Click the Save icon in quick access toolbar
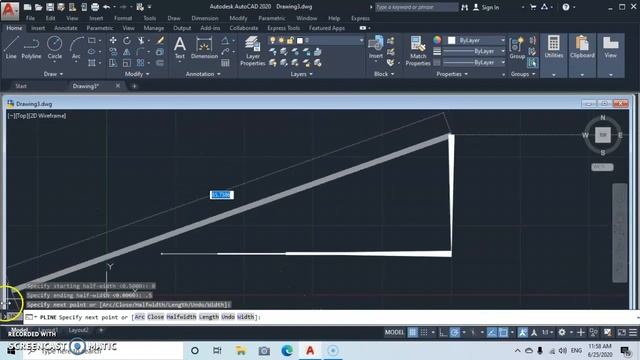The image size is (640, 360). (50, 7)
